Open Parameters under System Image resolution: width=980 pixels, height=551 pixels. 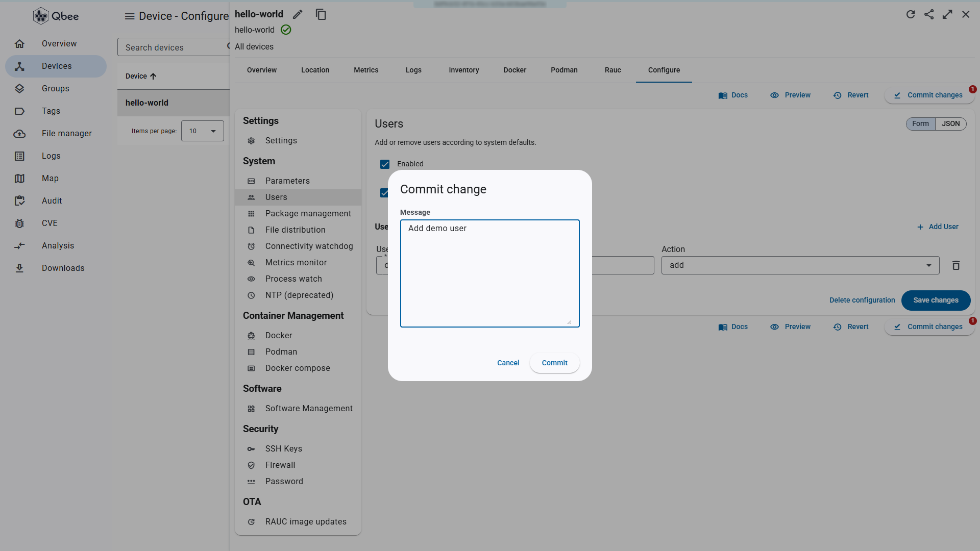tap(298, 181)
